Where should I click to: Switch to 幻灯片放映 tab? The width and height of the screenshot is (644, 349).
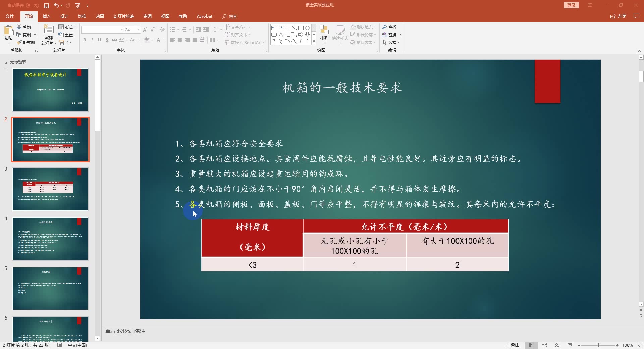coord(123,16)
